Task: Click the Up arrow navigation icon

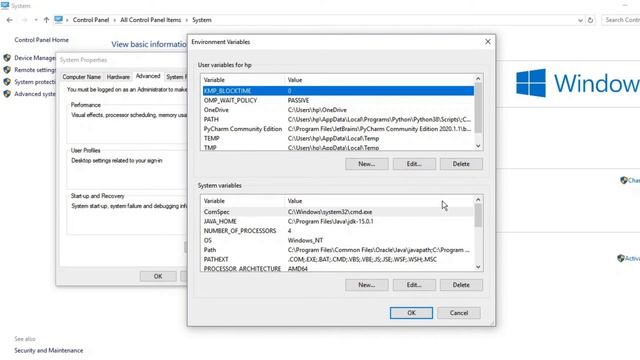Action: click(46, 20)
